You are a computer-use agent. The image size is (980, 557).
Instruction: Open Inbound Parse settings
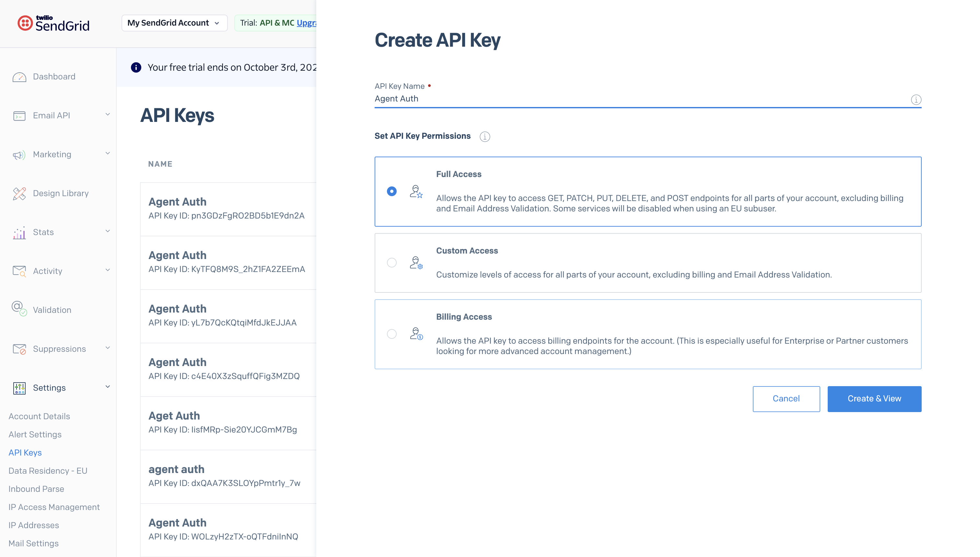[36, 489]
